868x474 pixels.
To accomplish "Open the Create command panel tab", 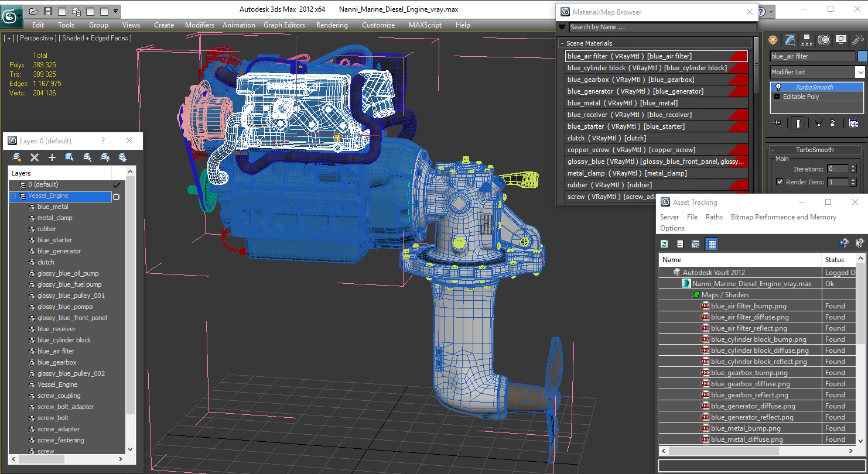I will pyautogui.click(x=773, y=40).
